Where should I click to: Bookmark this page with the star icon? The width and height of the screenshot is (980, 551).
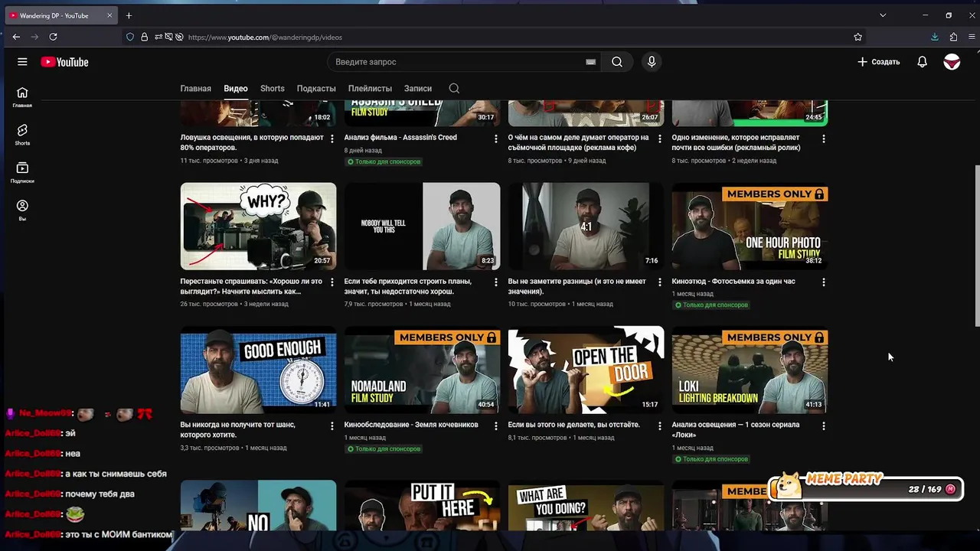point(857,37)
